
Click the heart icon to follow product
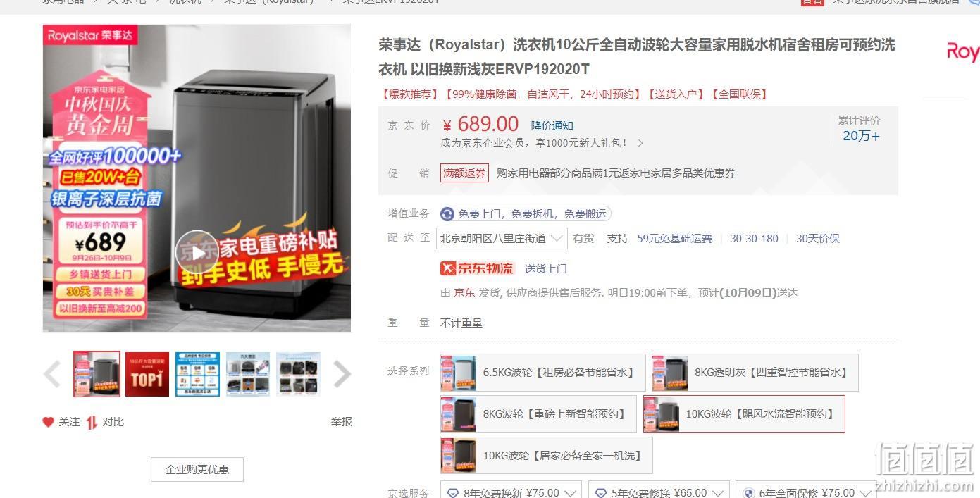point(48,422)
